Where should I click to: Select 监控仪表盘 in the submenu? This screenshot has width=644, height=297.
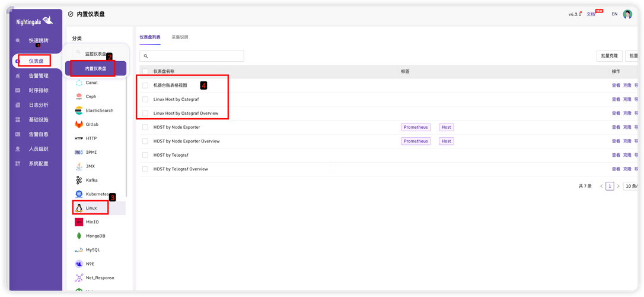[x=95, y=54]
